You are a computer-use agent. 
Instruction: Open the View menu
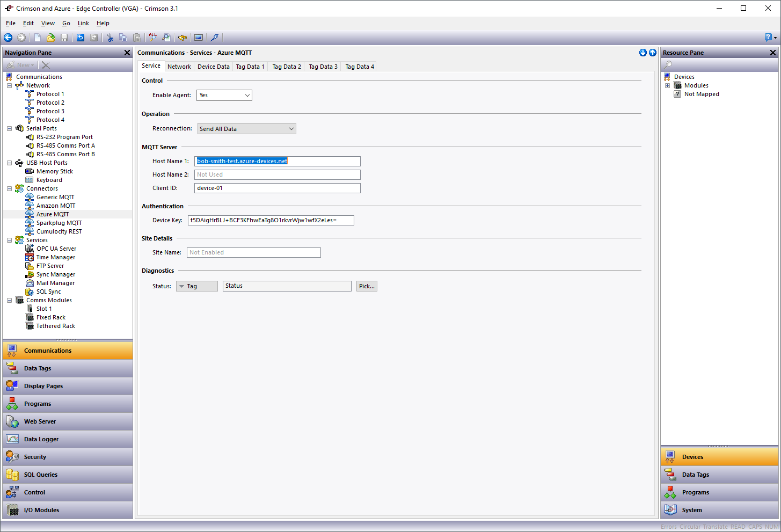point(48,23)
